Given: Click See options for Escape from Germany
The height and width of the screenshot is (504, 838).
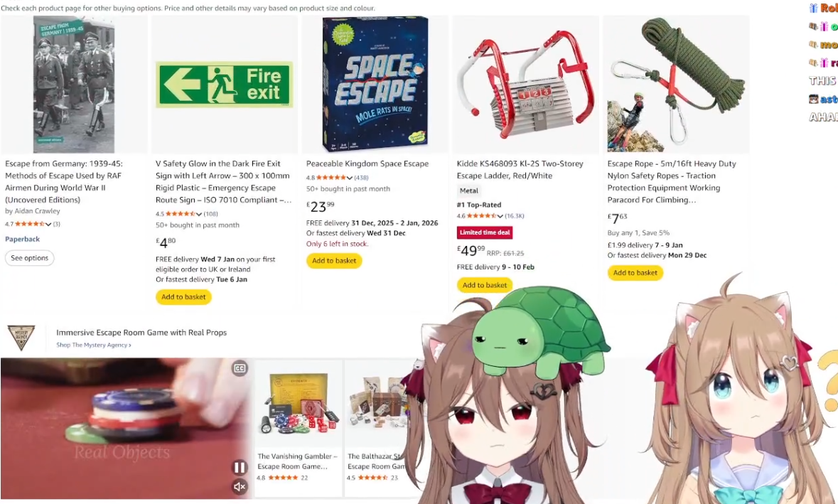Looking at the screenshot, I should [29, 257].
